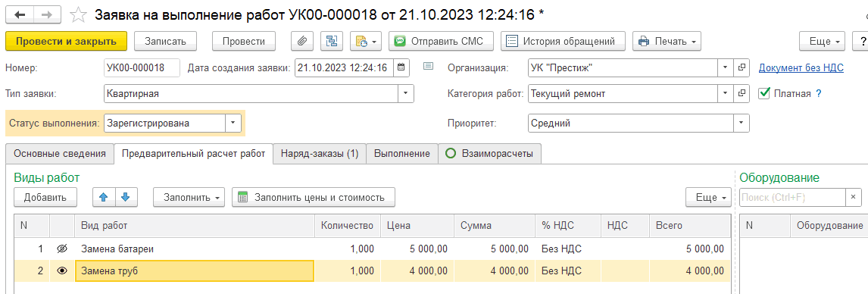Open the comment icon next to the date
The image size is (868, 294).
pyautogui.click(x=428, y=67)
